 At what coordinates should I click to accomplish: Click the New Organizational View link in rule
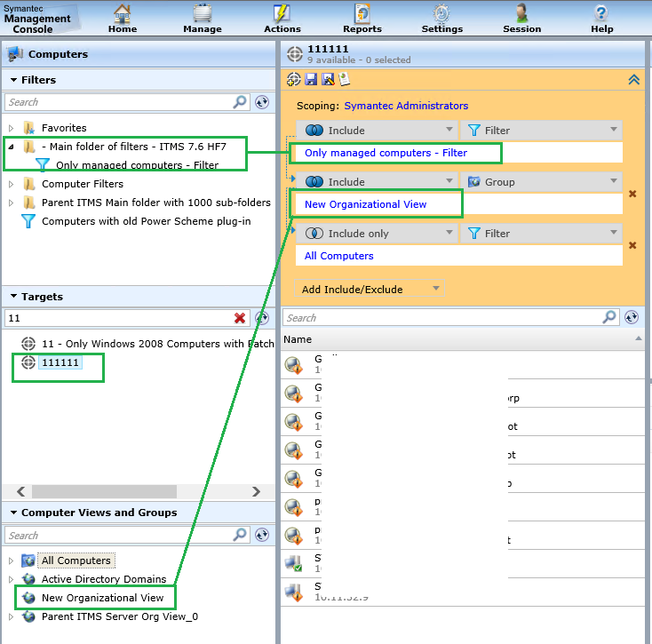point(365,204)
